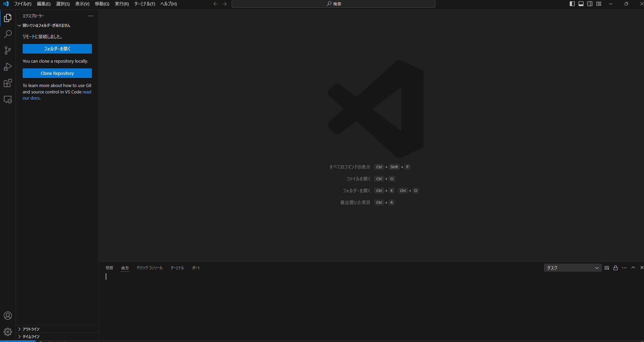The image size is (644, 342).
Task: Open the ファイル(F) menu
Action: point(23,4)
